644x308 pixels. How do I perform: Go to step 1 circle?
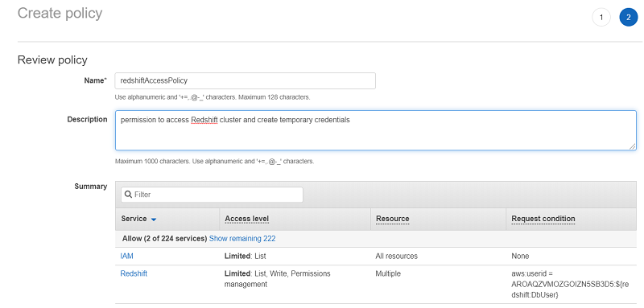point(601,18)
